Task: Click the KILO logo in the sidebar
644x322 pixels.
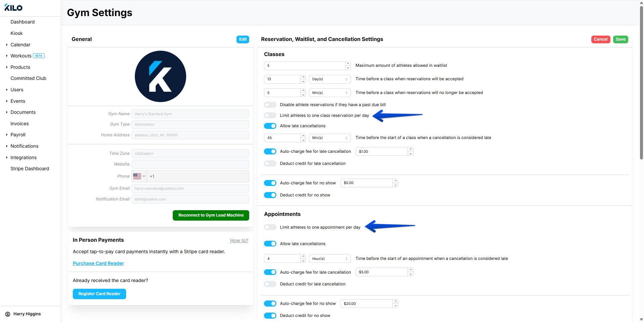Action: click(13, 8)
